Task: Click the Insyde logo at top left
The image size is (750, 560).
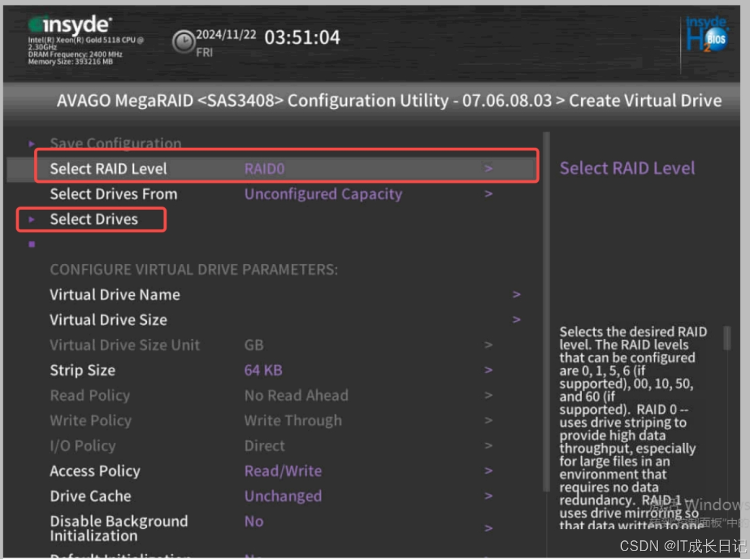Action: [70, 24]
